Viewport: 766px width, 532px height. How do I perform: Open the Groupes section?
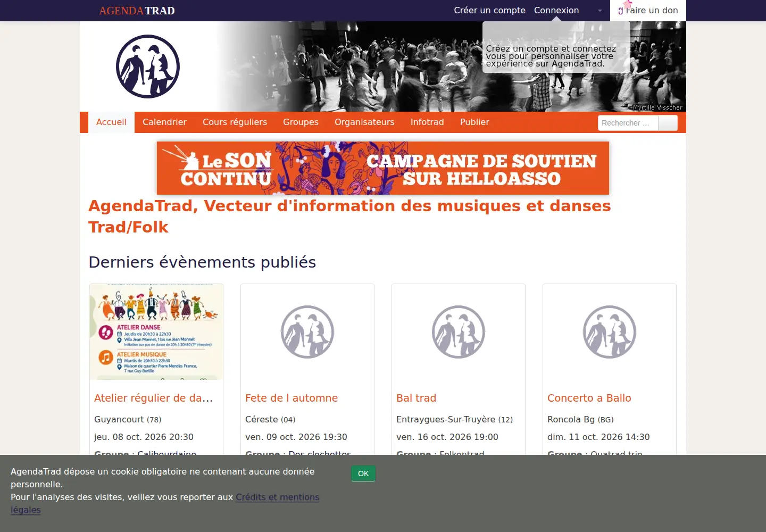pyautogui.click(x=301, y=122)
